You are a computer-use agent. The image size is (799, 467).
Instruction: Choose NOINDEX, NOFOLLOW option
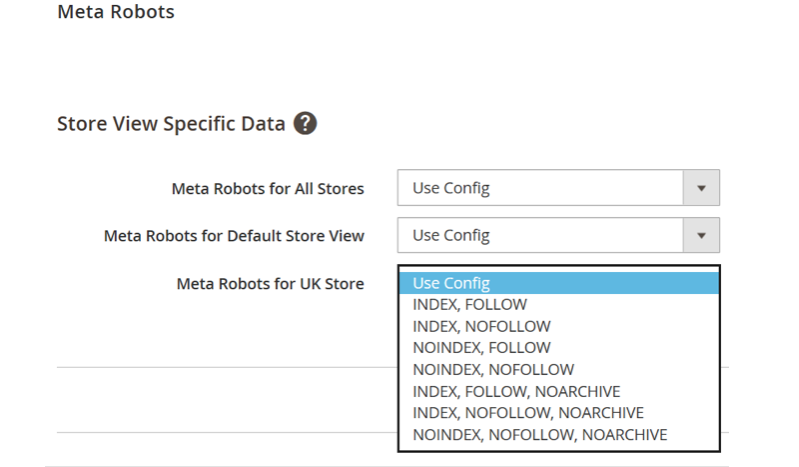pyautogui.click(x=559, y=370)
